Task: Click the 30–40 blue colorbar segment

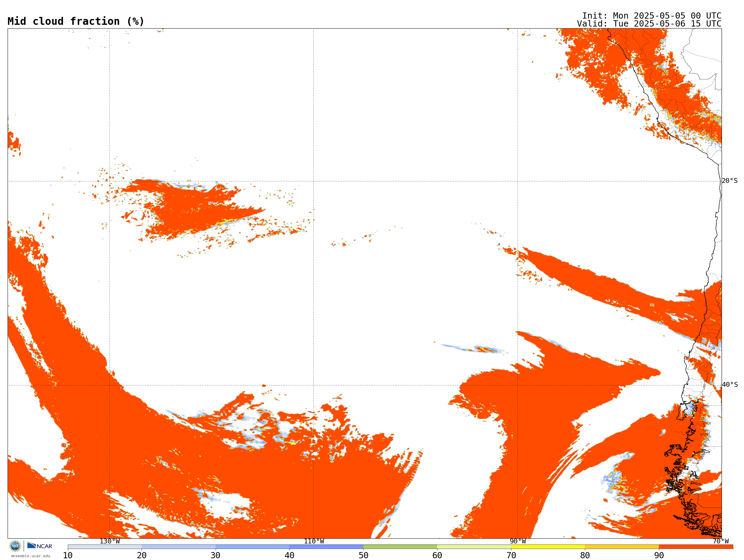Action: point(252,547)
